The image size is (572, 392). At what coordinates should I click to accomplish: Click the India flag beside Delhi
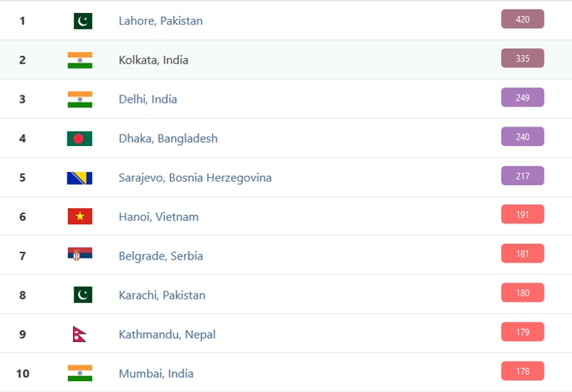coord(80,99)
